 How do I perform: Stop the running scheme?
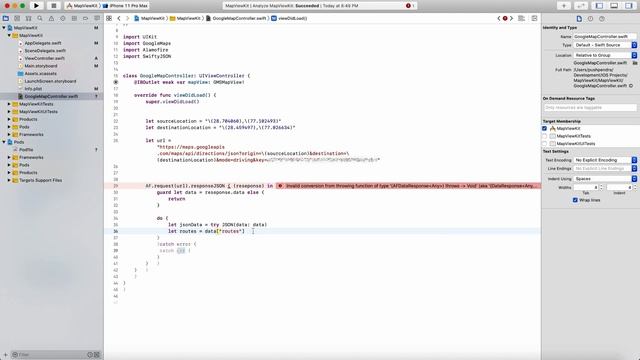53,6
